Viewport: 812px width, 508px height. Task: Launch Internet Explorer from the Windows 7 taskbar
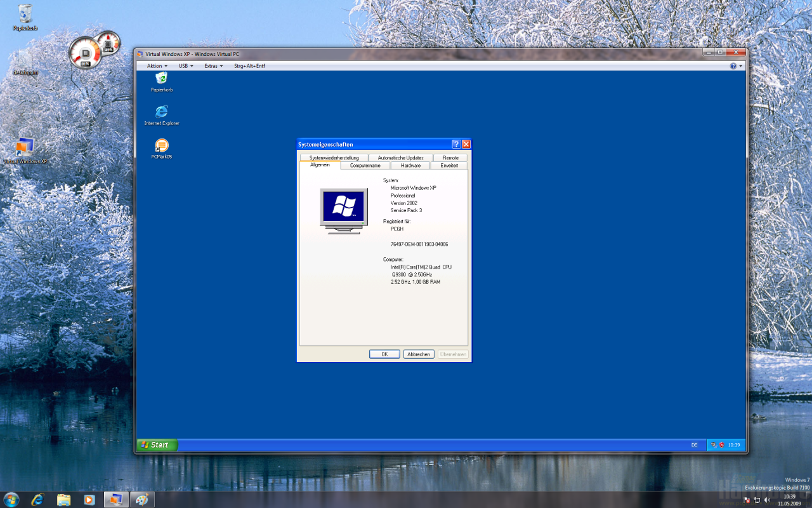click(37, 500)
